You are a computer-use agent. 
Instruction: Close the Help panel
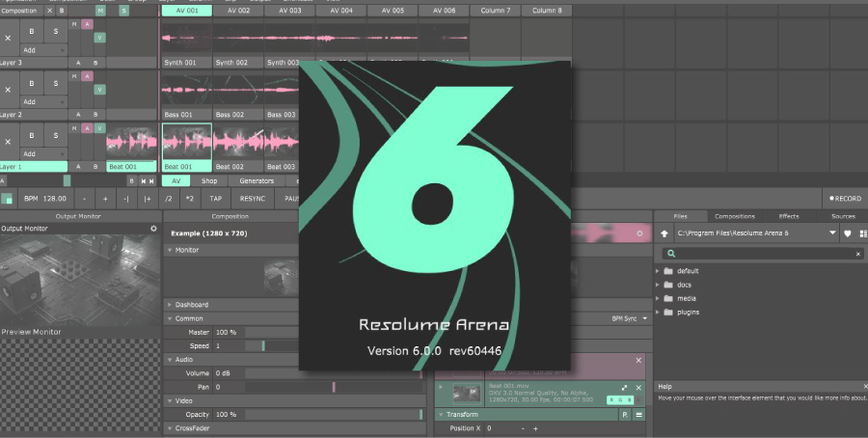865,387
